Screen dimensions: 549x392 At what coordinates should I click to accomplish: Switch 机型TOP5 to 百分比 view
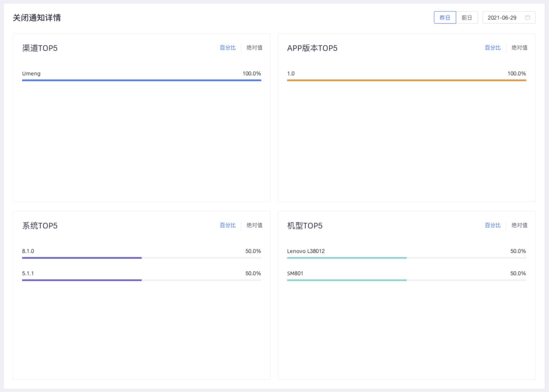pyautogui.click(x=492, y=225)
